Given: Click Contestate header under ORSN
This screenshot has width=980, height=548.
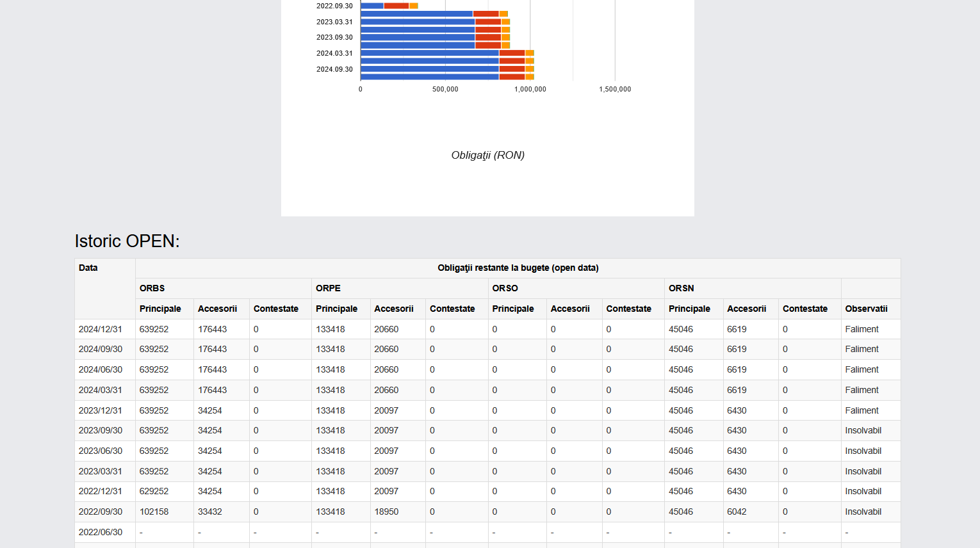Looking at the screenshot, I should point(804,309).
